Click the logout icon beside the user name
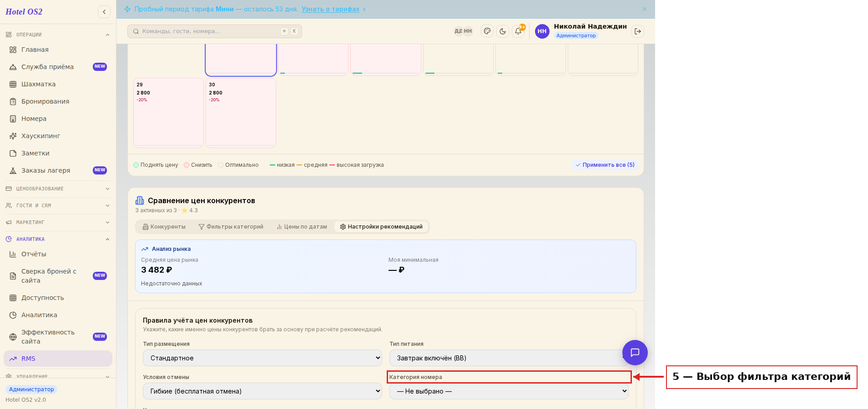 point(638,31)
